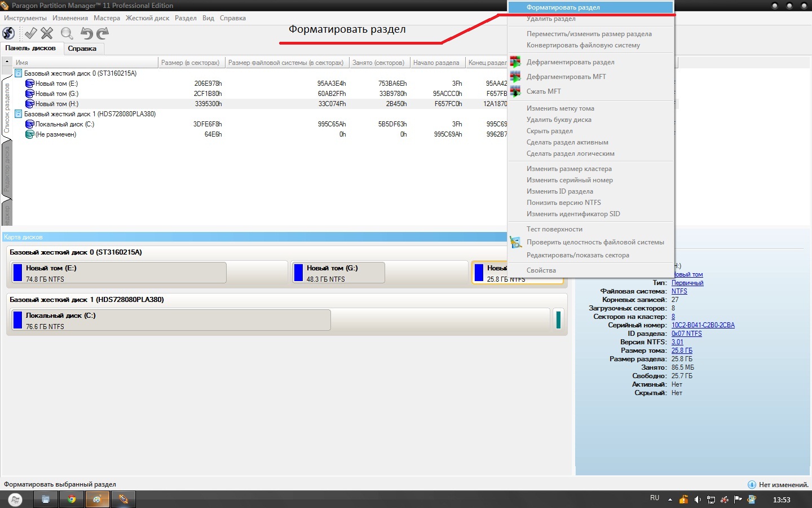Click the Apply changes checkmark toolbar icon
This screenshot has height=508, width=812.
click(x=31, y=33)
